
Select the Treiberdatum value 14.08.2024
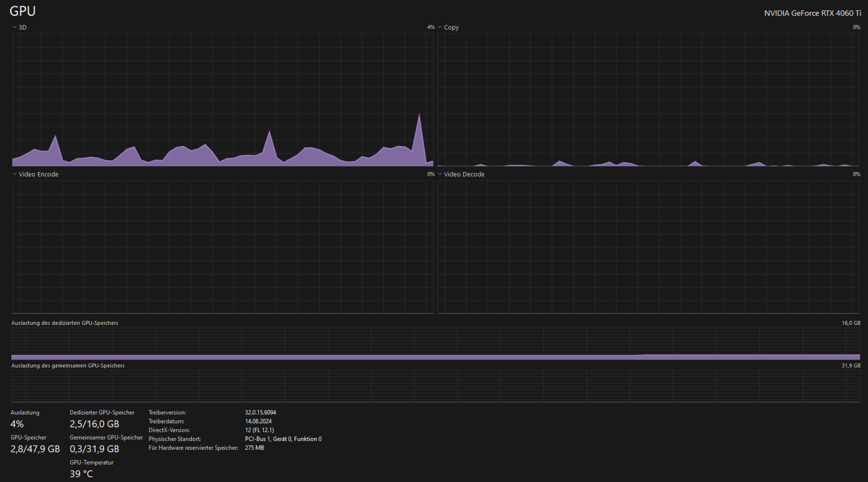click(258, 421)
